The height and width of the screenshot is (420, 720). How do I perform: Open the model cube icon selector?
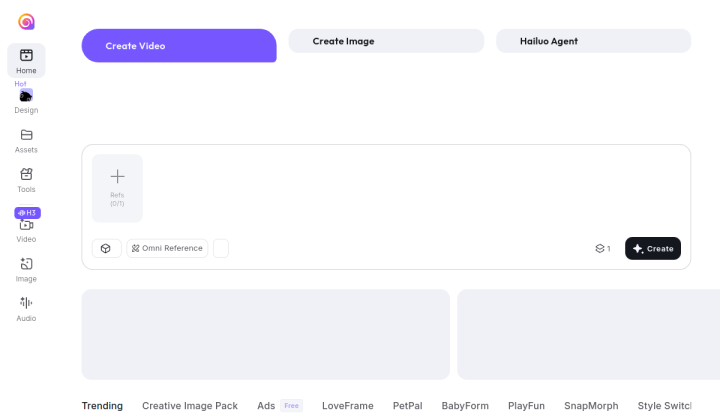point(106,248)
